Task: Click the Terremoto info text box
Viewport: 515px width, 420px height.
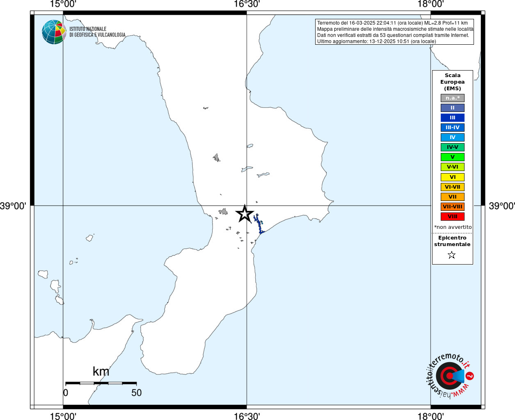Action: [394, 32]
